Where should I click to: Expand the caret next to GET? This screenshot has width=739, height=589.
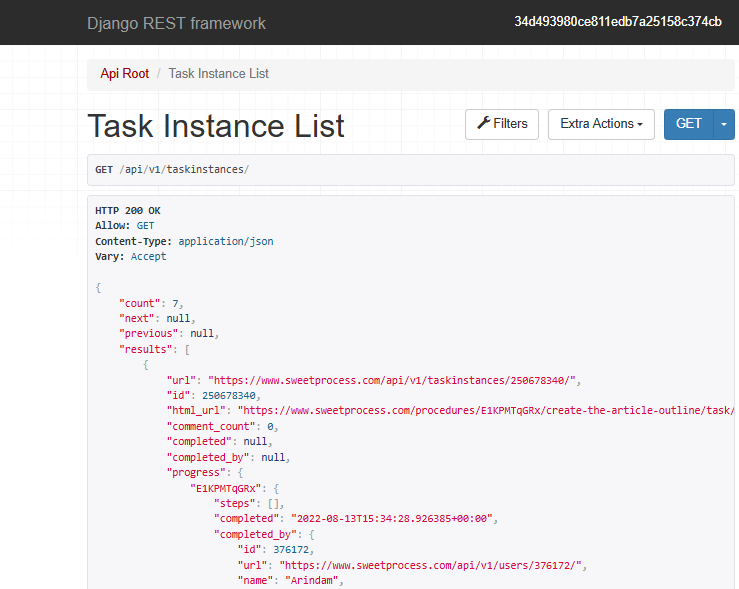tap(724, 124)
